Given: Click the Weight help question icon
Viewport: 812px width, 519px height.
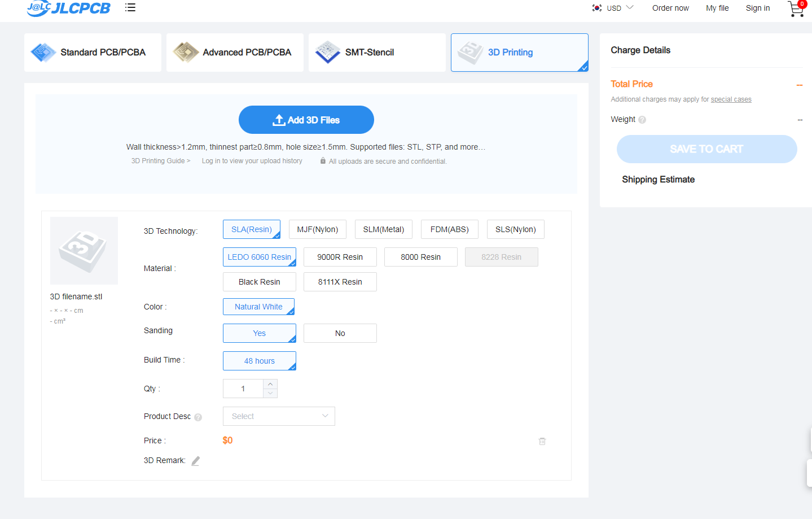Looking at the screenshot, I should pyautogui.click(x=642, y=120).
